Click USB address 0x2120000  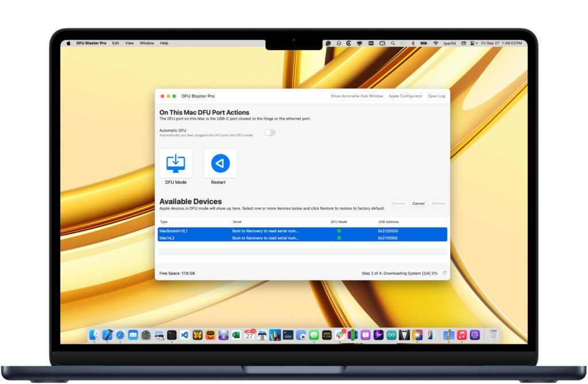pos(388,231)
